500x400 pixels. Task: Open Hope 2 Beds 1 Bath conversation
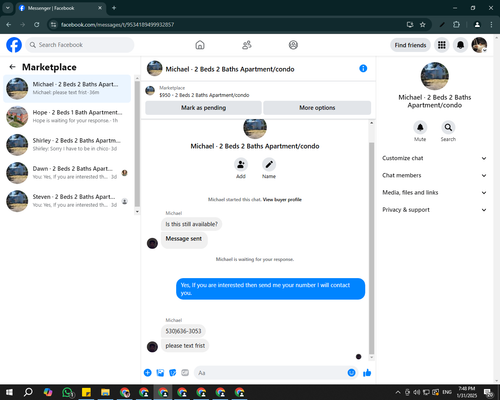(67, 117)
